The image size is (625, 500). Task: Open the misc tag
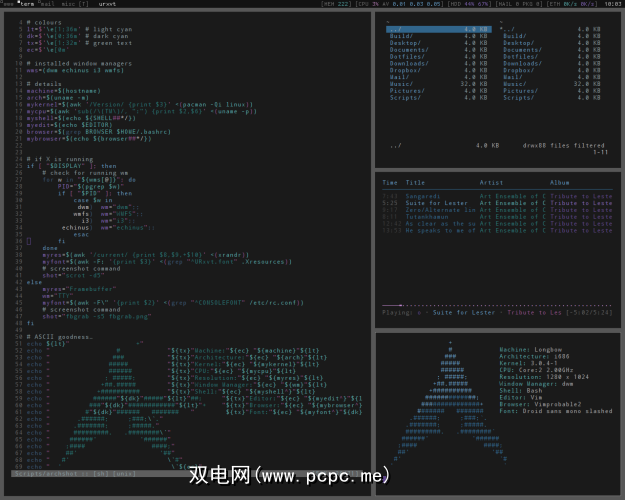click(69, 4)
